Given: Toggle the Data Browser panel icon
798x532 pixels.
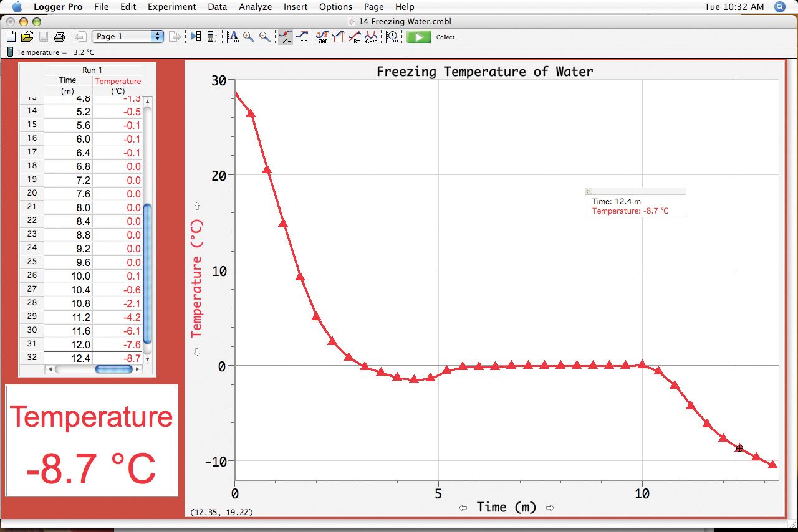Looking at the screenshot, I should point(195,36).
